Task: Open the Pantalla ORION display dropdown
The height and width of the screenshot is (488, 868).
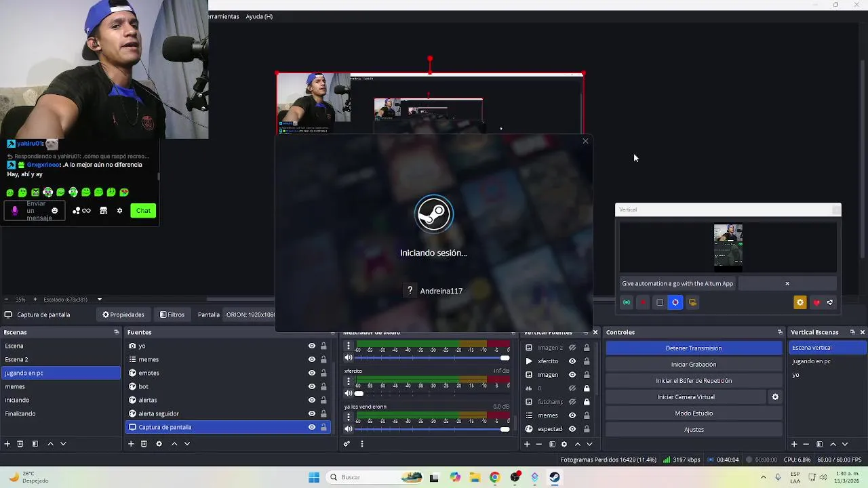Action: click(249, 314)
